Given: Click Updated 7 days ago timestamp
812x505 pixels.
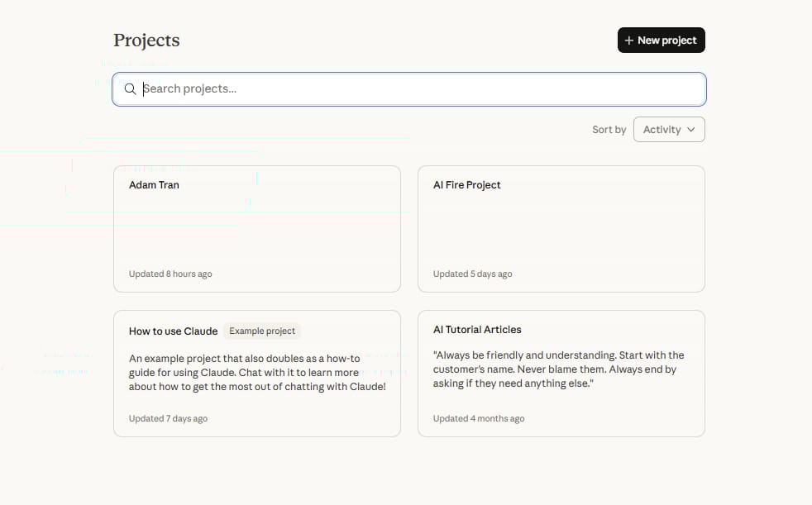Looking at the screenshot, I should (168, 418).
